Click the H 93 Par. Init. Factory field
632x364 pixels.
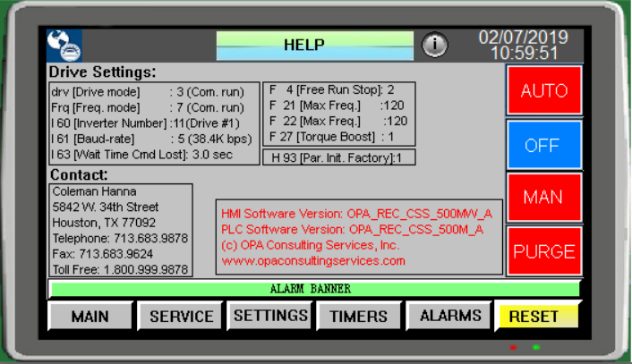click(337, 158)
